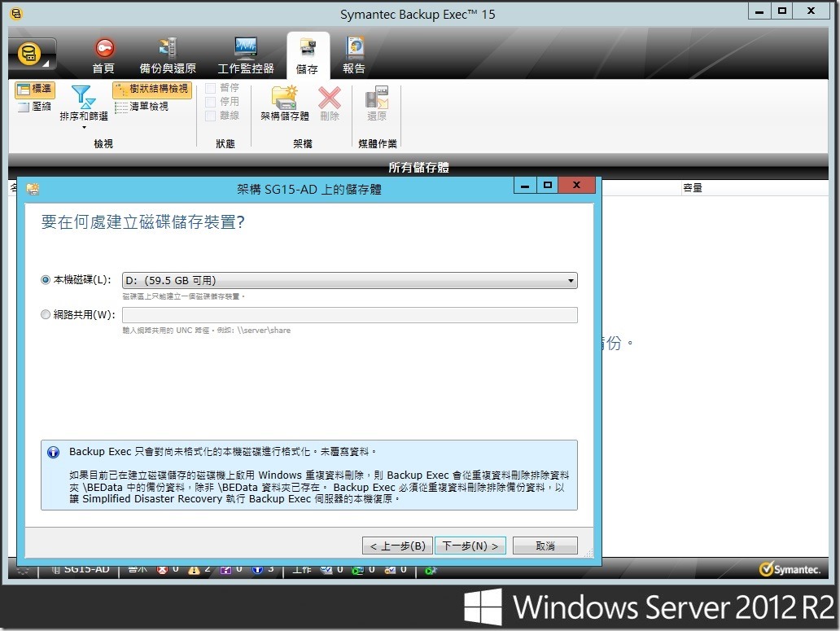The width and height of the screenshot is (840, 631).
Task: Click the 下一步(N) next button
Action: (x=470, y=546)
